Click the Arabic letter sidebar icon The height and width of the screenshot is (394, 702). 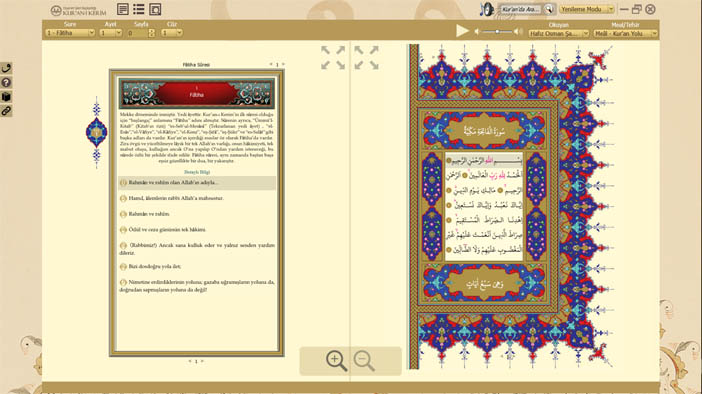pos(6,68)
